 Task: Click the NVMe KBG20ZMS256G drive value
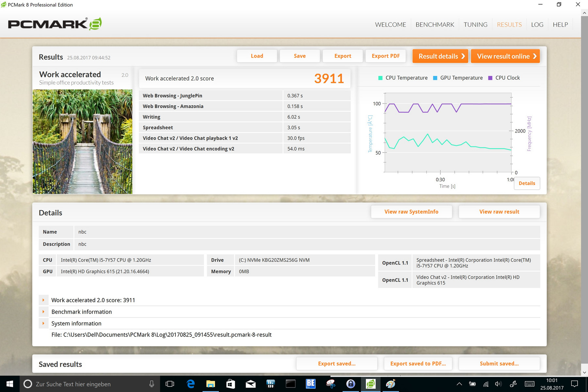274,260
